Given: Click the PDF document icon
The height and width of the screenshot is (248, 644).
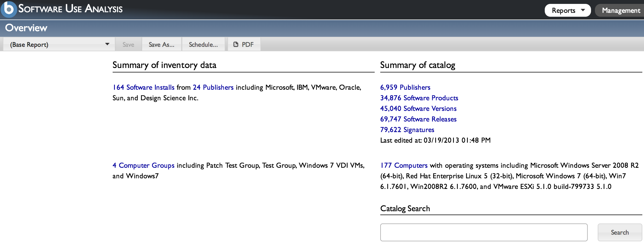Looking at the screenshot, I should (x=236, y=45).
